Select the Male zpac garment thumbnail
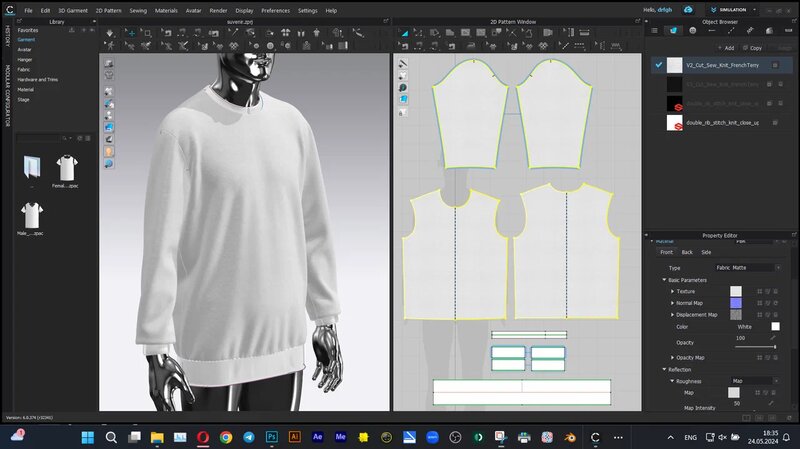The image size is (800, 449). coord(32,218)
